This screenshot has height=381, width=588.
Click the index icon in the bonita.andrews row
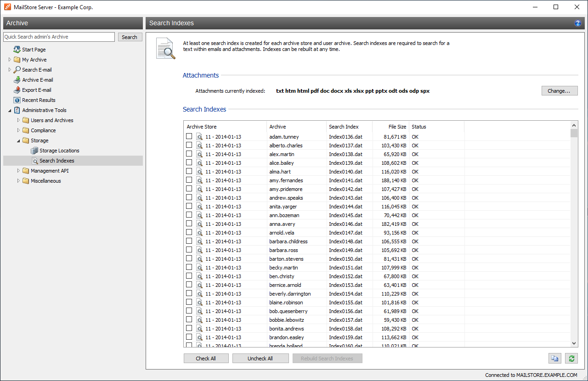(x=199, y=329)
